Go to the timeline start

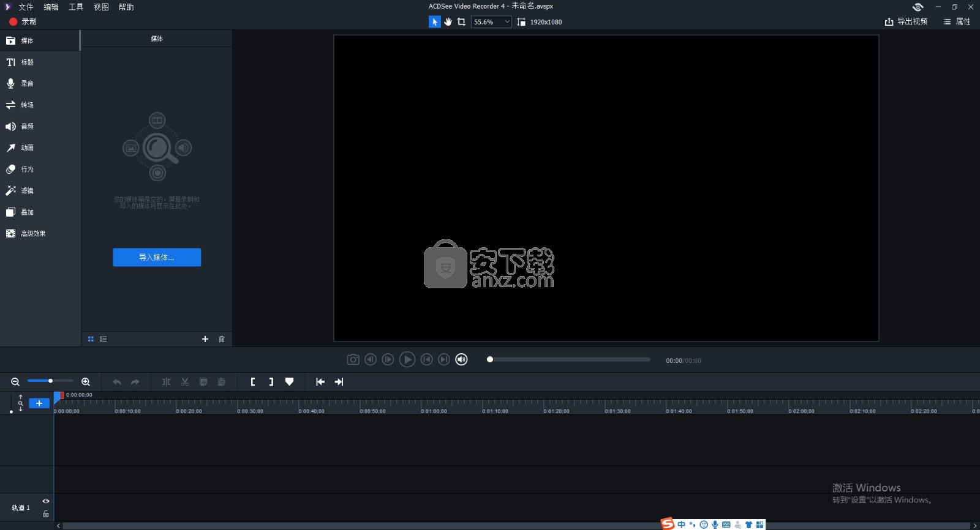[x=320, y=382]
